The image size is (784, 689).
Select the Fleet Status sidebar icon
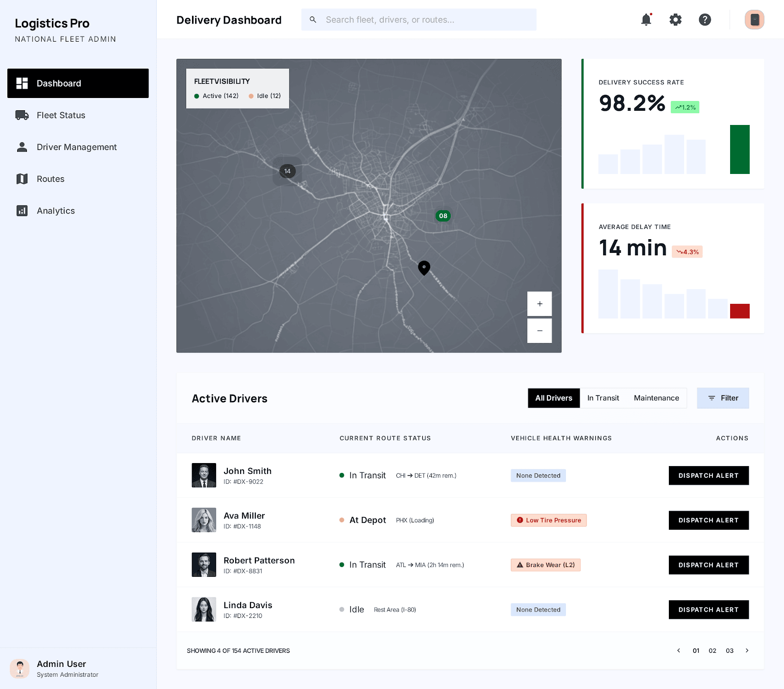coord(22,115)
